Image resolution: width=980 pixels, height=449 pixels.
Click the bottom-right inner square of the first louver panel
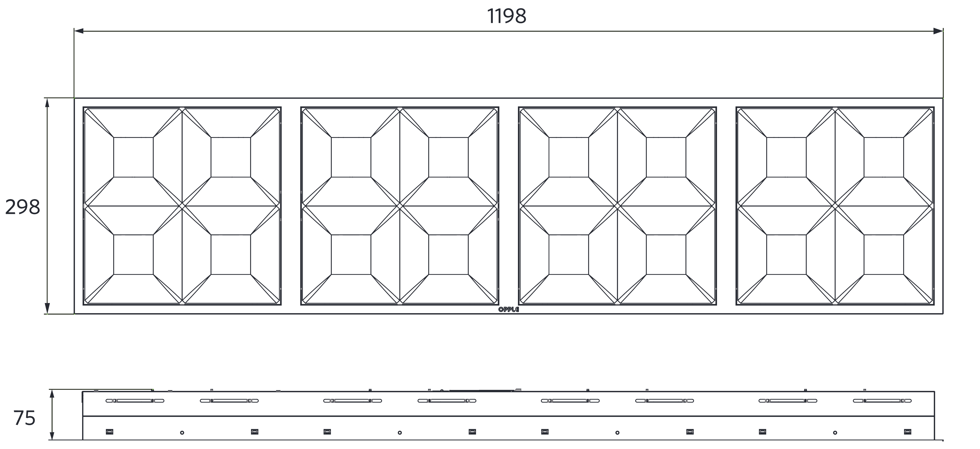point(230,254)
